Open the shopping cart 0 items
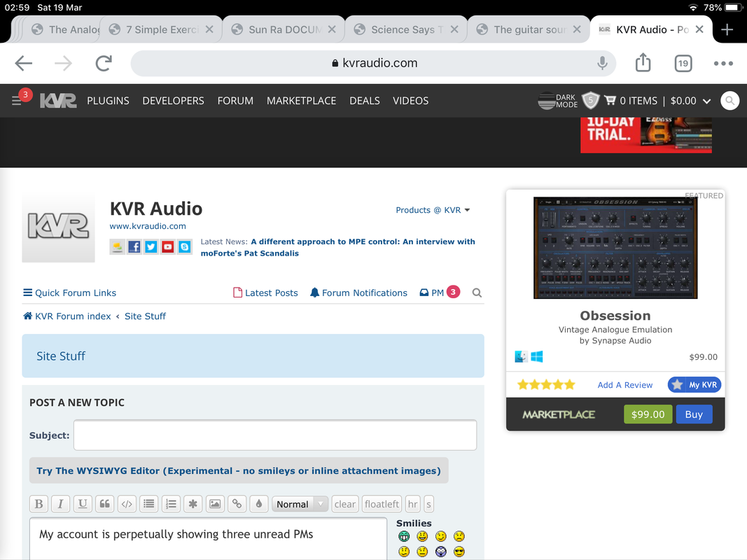This screenshot has height=560, width=747. tap(631, 101)
